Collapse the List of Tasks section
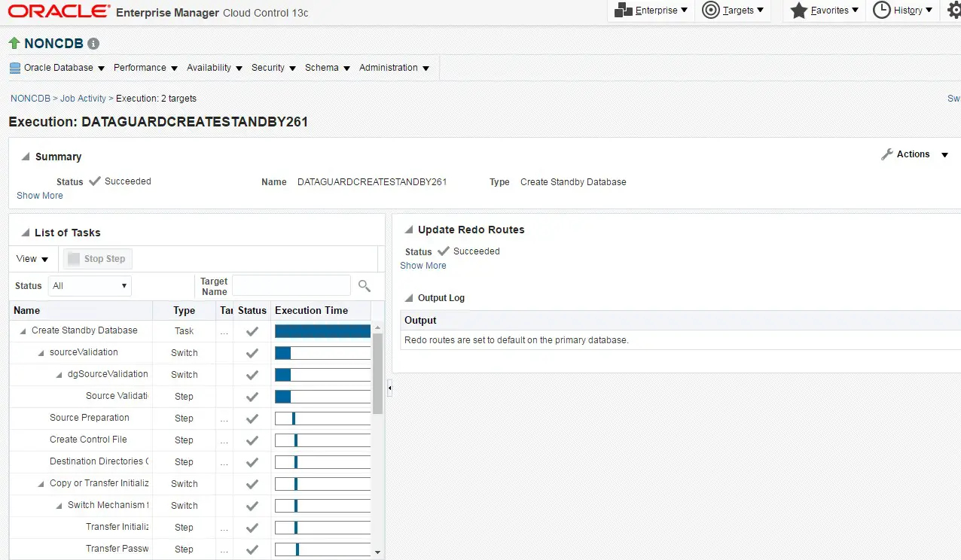This screenshot has height=560, width=961. tap(26, 233)
